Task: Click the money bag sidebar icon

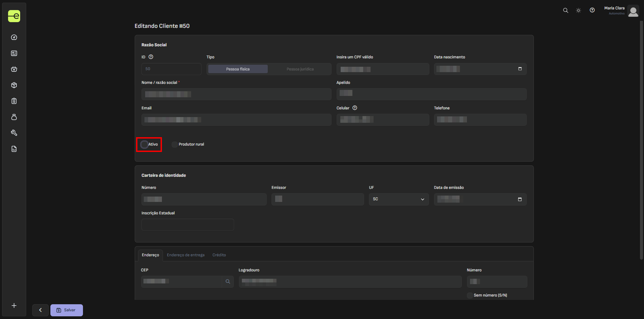Action: click(14, 117)
